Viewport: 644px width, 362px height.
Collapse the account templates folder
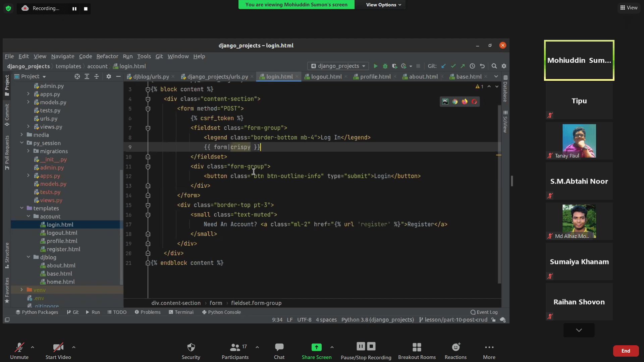point(29,216)
